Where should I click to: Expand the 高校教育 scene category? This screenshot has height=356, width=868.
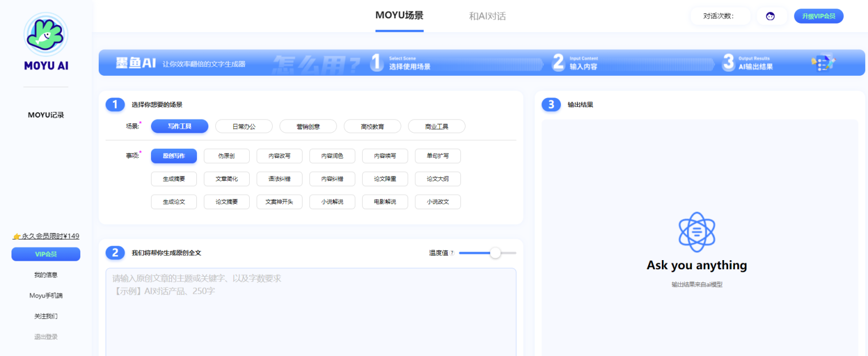tap(372, 126)
